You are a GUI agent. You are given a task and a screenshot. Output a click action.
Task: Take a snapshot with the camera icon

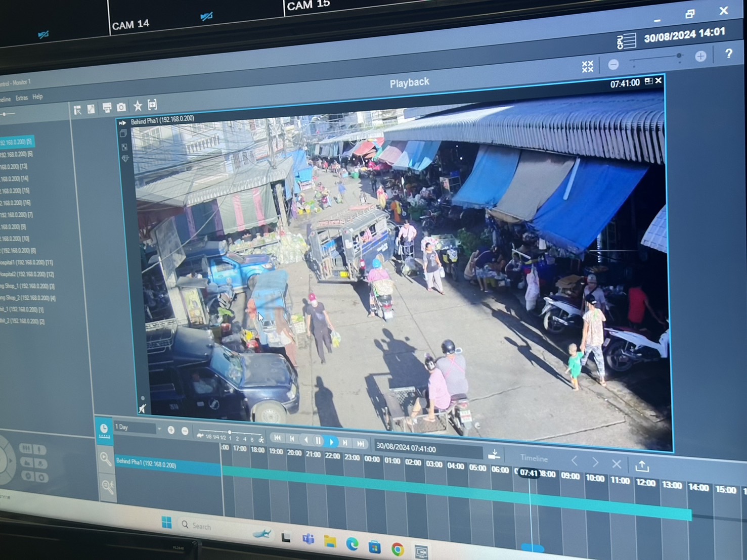click(x=121, y=107)
